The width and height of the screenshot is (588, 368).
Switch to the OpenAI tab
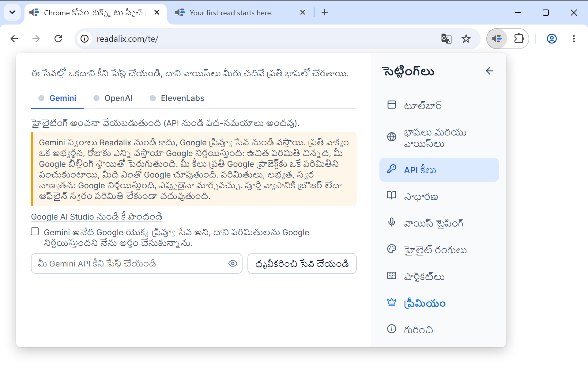click(113, 98)
